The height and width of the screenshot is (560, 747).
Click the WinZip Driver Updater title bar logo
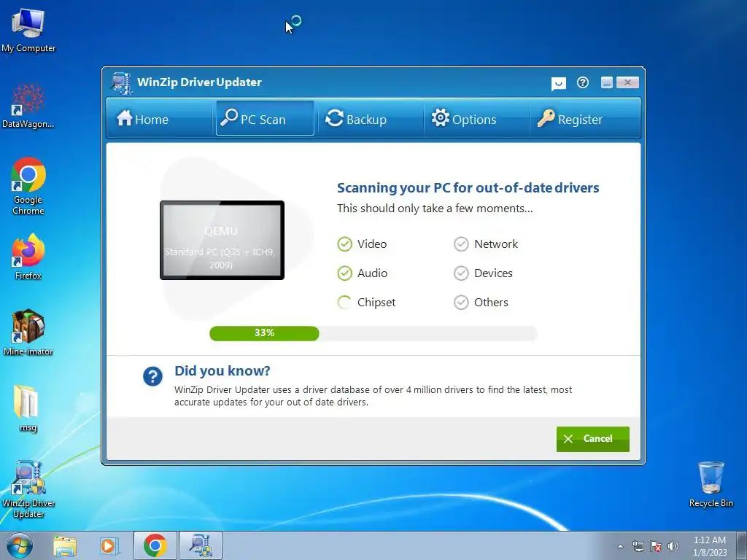[122, 83]
